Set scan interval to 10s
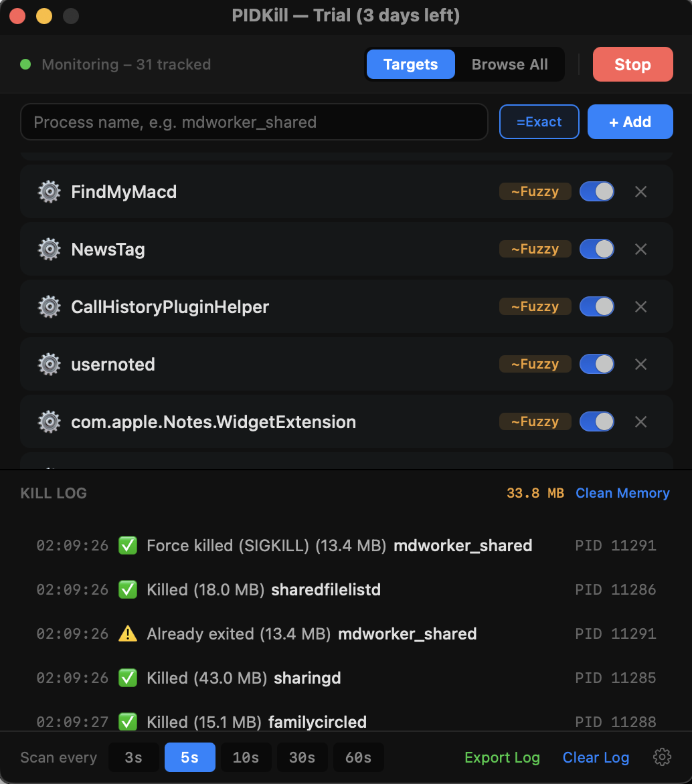The height and width of the screenshot is (784, 692). tap(246, 757)
